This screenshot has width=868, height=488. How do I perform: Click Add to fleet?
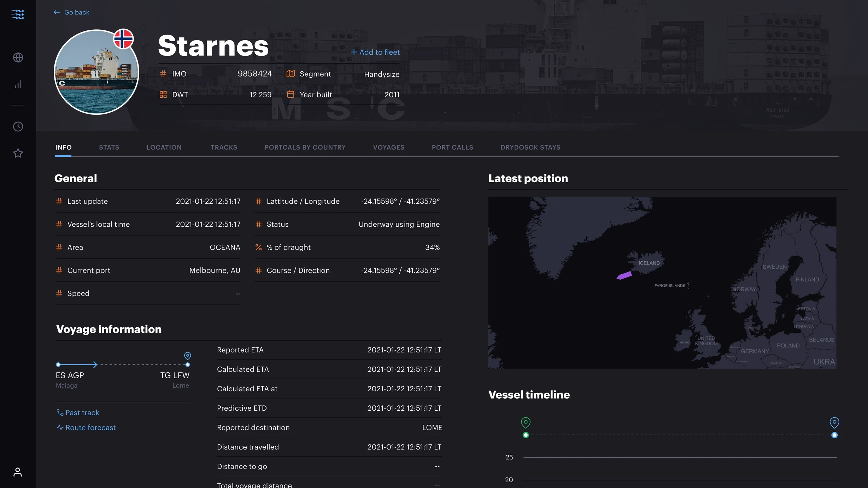coord(375,52)
